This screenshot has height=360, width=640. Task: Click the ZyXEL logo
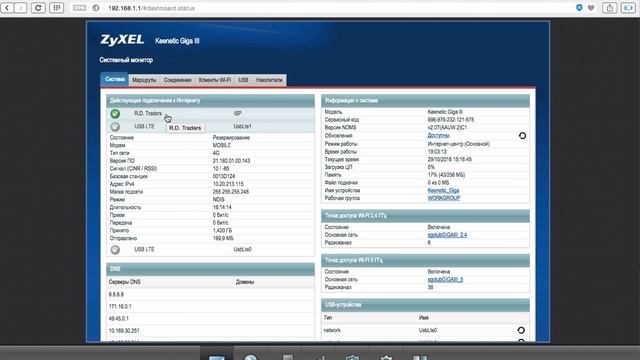point(122,40)
